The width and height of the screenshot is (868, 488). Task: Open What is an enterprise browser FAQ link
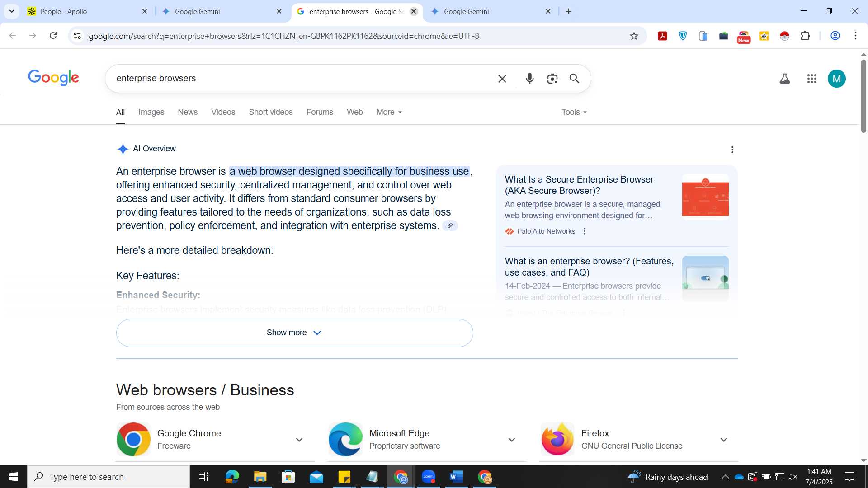pos(589,267)
